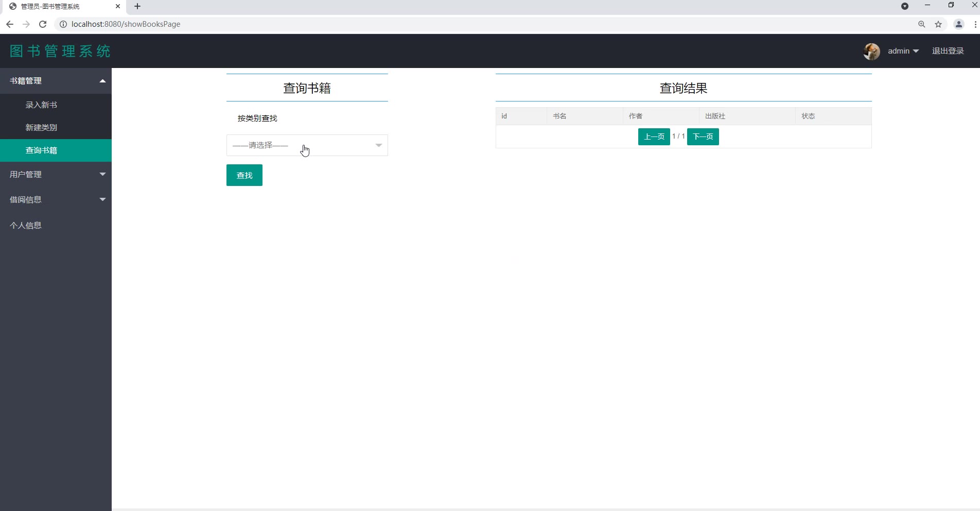The height and width of the screenshot is (511, 980).
Task: Open the admin user dropdown
Action: tap(903, 51)
